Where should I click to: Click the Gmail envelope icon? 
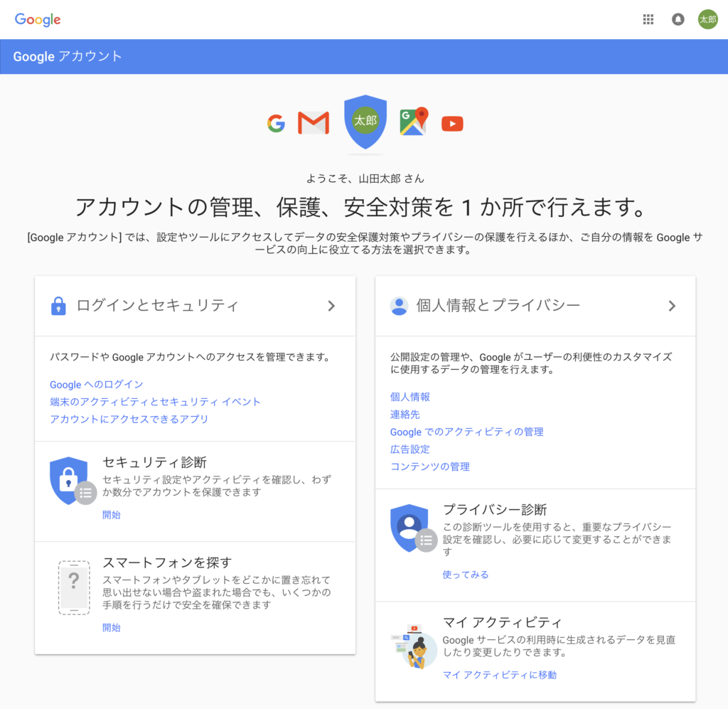[314, 123]
